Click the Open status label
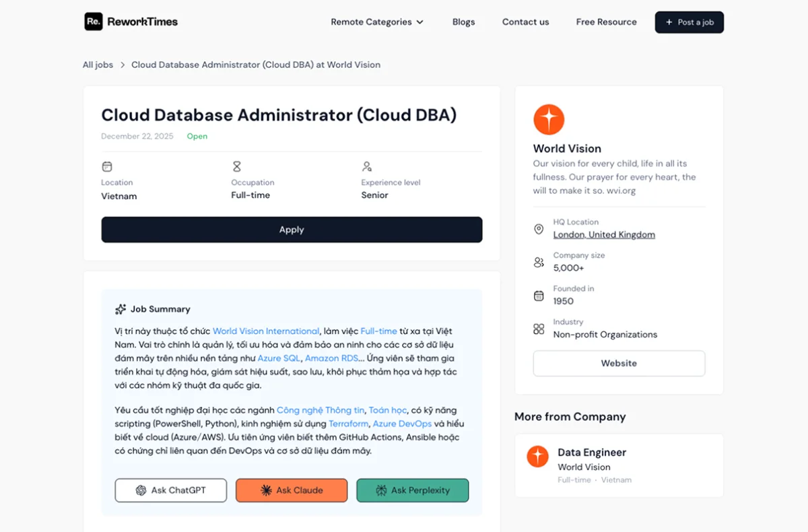Screen dimensions: 808x532 (x=197, y=136)
